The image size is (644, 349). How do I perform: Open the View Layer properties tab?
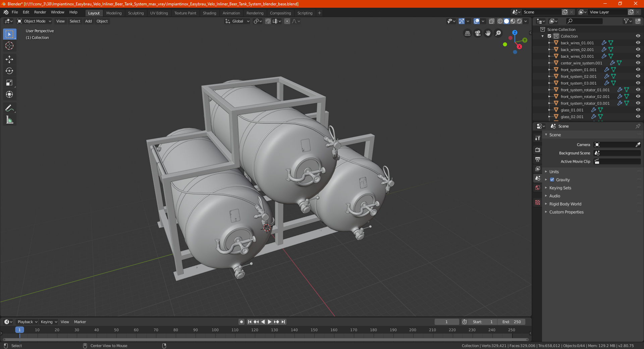coord(538,168)
